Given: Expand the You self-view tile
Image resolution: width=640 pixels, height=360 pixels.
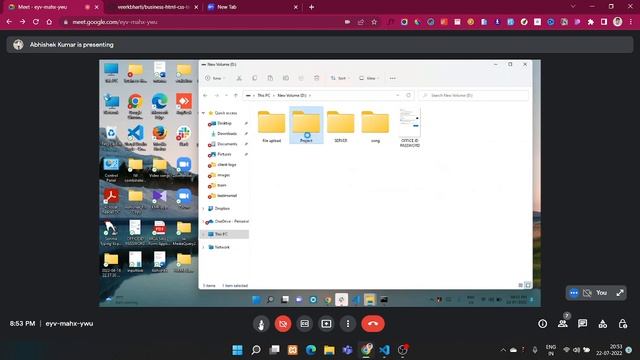Looking at the screenshot, I should pos(620,293).
